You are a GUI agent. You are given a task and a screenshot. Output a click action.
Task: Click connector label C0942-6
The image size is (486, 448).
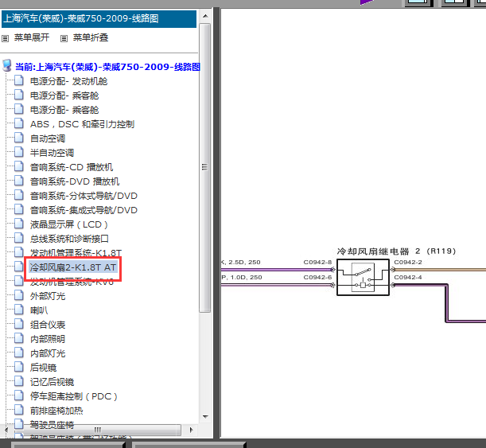[317, 277]
